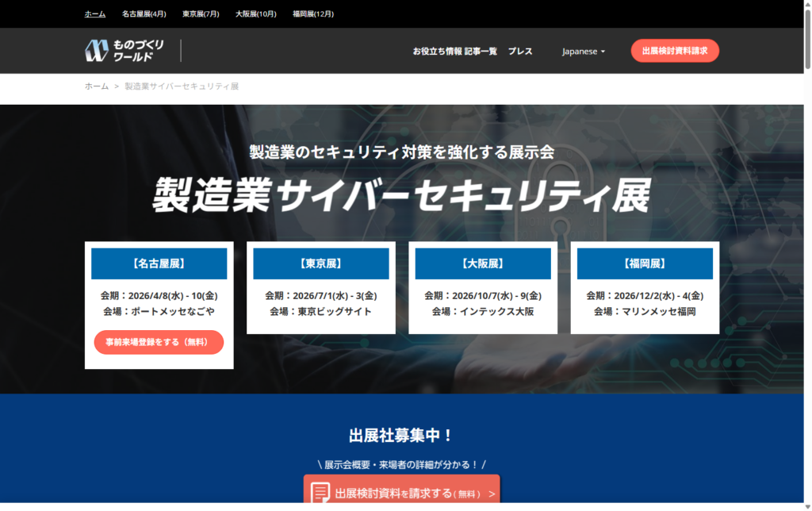Open お役立ち情報 記事一覧 link
This screenshot has width=812, height=511.
[x=454, y=51]
